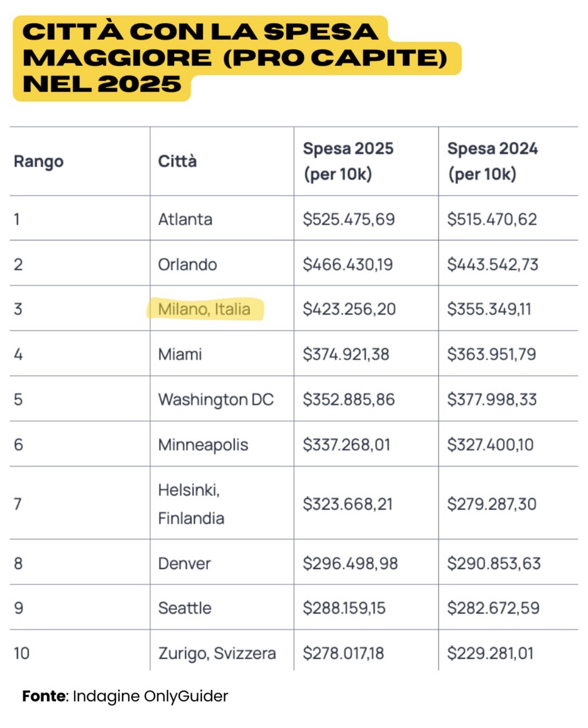Select Seattle's 2024 value $282.672,59
Screen dimensions: 588x728
pos(493,608)
